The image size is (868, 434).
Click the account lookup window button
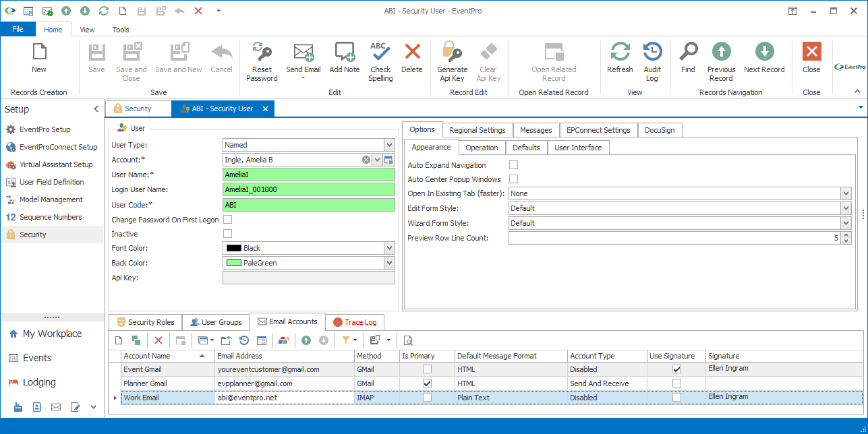click(388, 160)
